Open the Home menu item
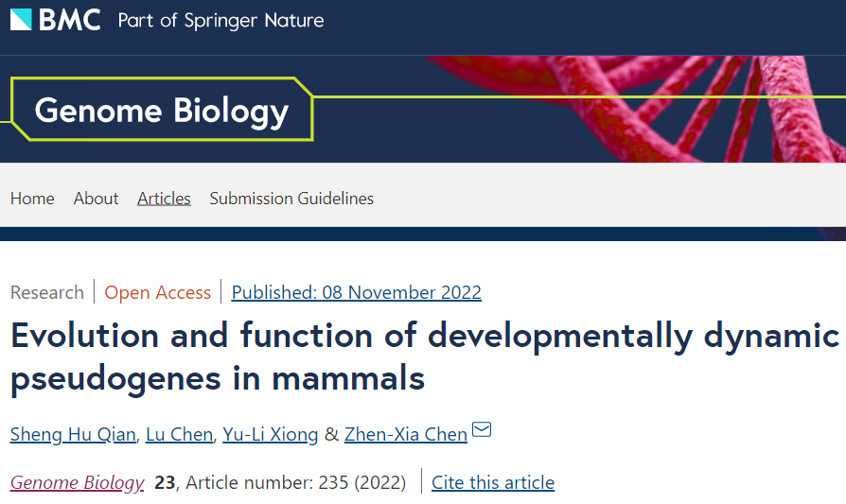Viewport: 846px width, 504px height. (x=32, y=199)
